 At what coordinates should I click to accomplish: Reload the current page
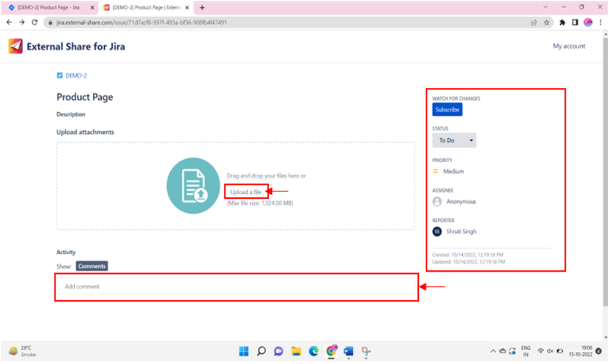pyautogui.click(x=35, y=23)
